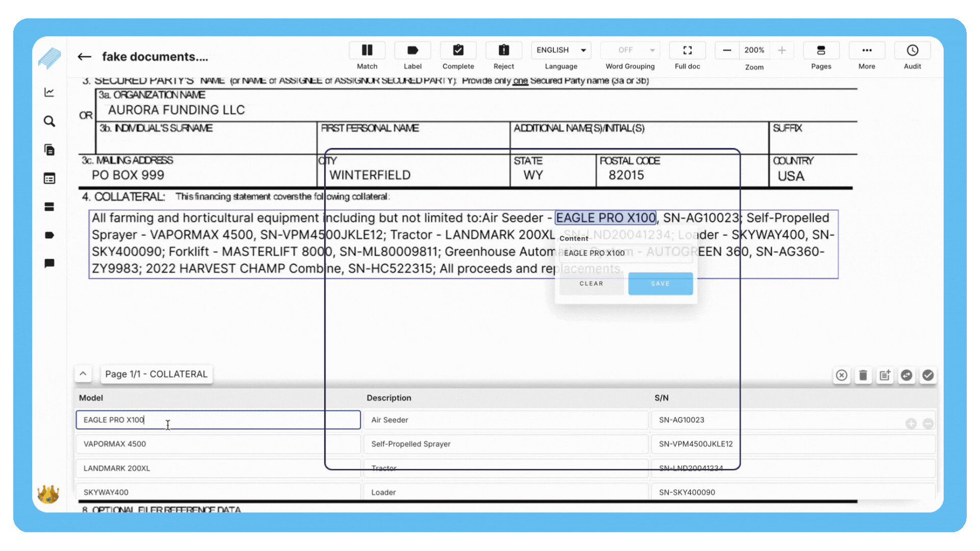This screenshot has width=980, height=551.
Task: Open the search sidebar icon
Action: point(50,121)
